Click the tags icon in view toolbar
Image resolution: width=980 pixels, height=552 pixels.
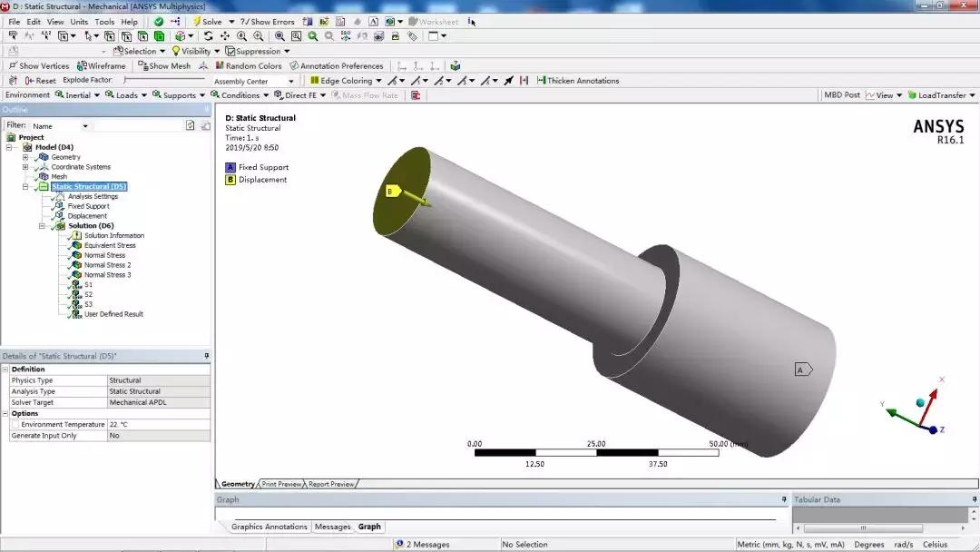(412, 36)
